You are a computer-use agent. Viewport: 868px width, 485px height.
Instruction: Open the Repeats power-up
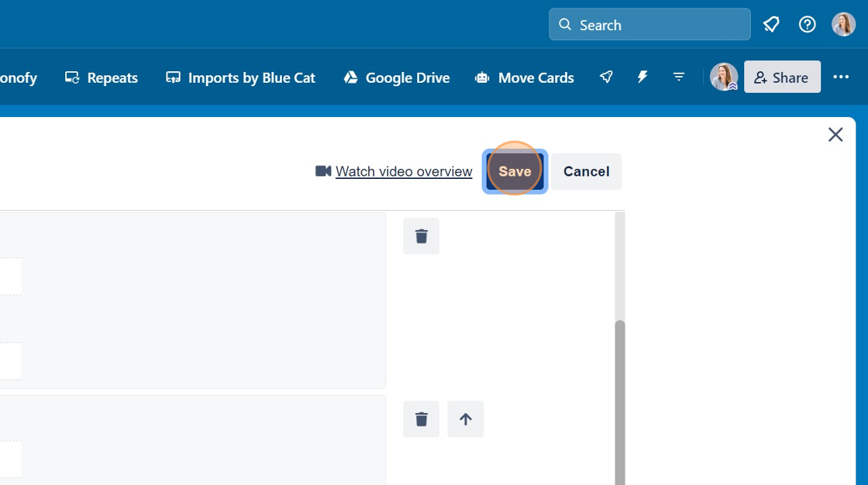pos(101,77)
